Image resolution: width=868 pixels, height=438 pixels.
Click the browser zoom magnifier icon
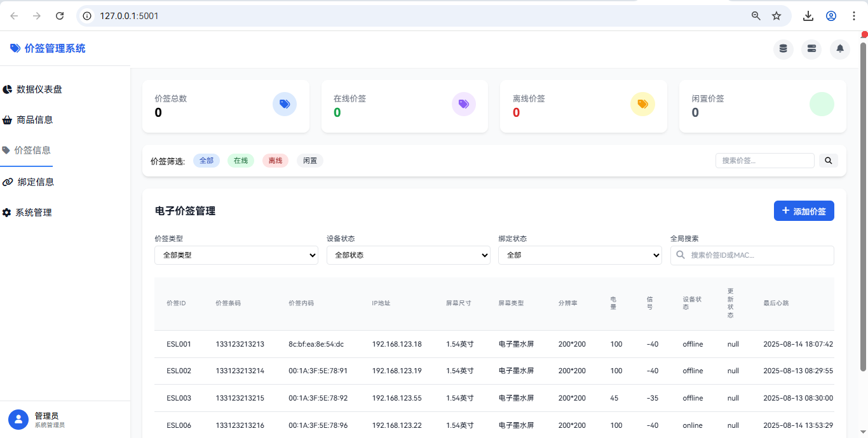coord(756,16)
